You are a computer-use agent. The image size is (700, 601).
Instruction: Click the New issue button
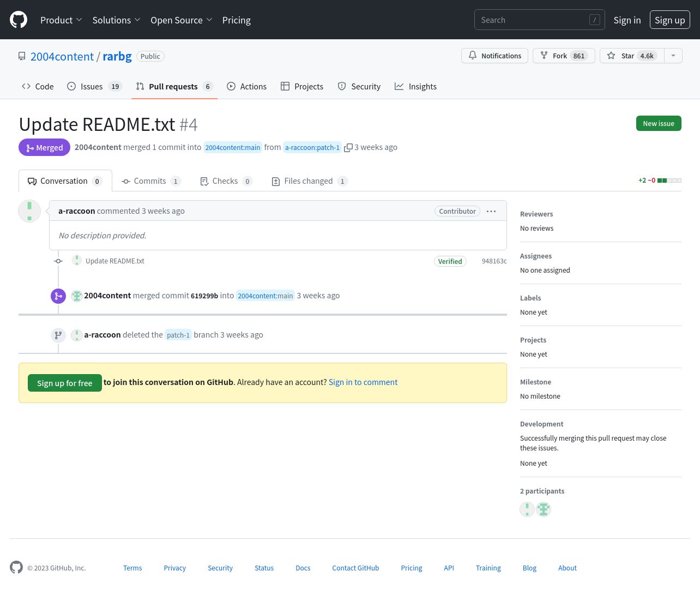(x=659, y=123)
